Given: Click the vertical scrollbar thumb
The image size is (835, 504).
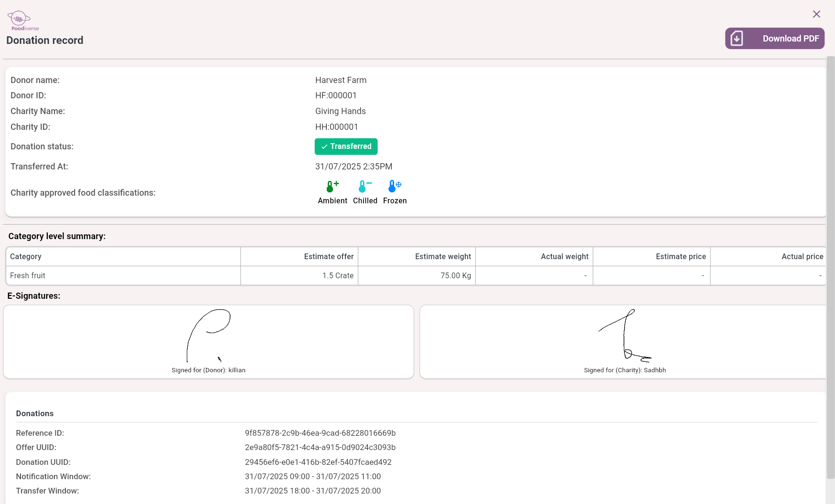Looking at the screenshot, I should point(830,267).
